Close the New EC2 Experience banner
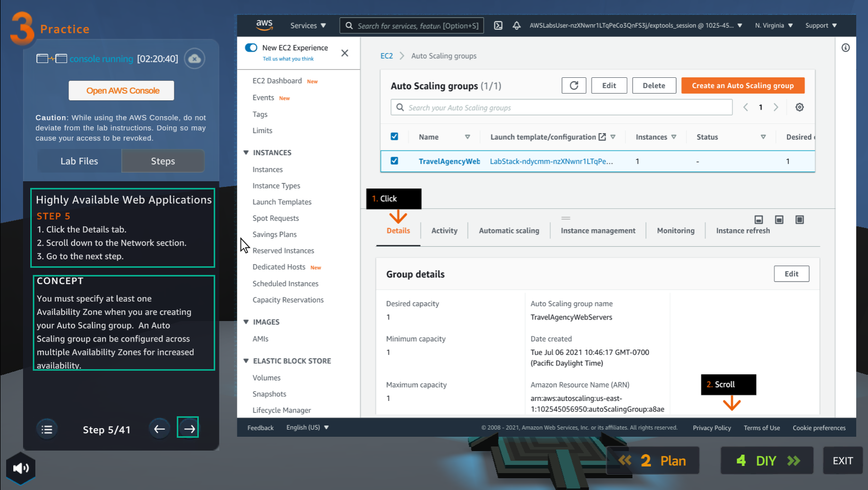Image resolution: width=868 pixels, height=490 pixels. pyautogui.click(x=345, y=53)
